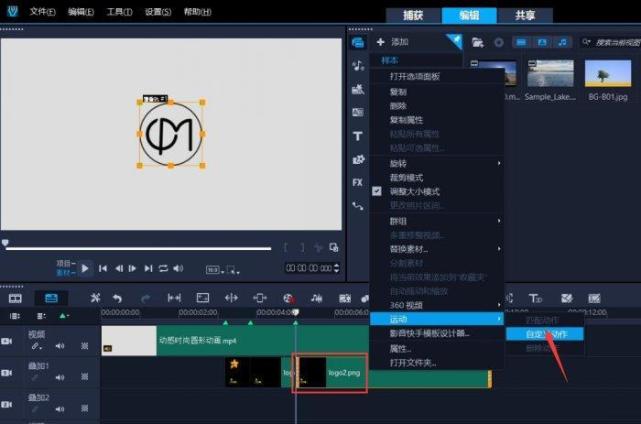The width and height of the screenshot is (641, 424).
Task: Toggle repeat loop playback button
Action: (164, 268)
